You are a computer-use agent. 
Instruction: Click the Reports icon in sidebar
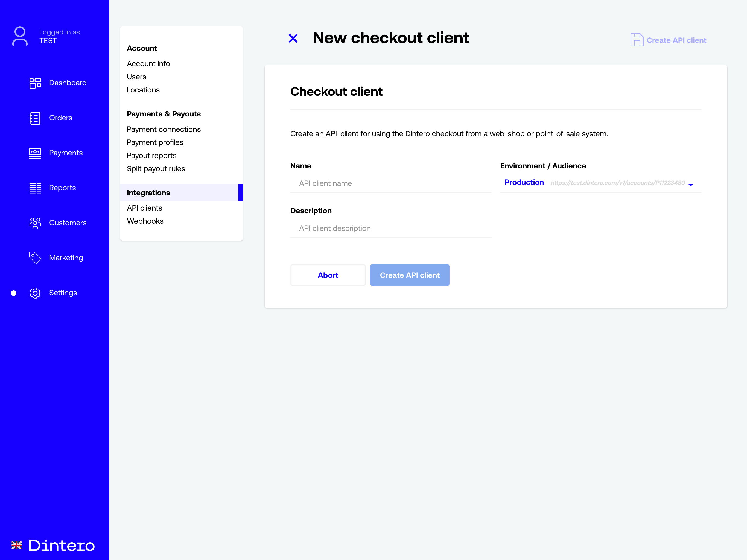click(x=35, y=188)
